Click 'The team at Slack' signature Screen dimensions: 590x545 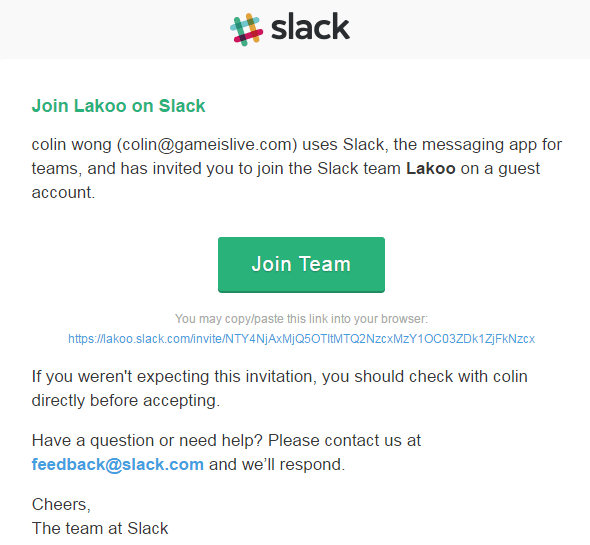[100, 528]
